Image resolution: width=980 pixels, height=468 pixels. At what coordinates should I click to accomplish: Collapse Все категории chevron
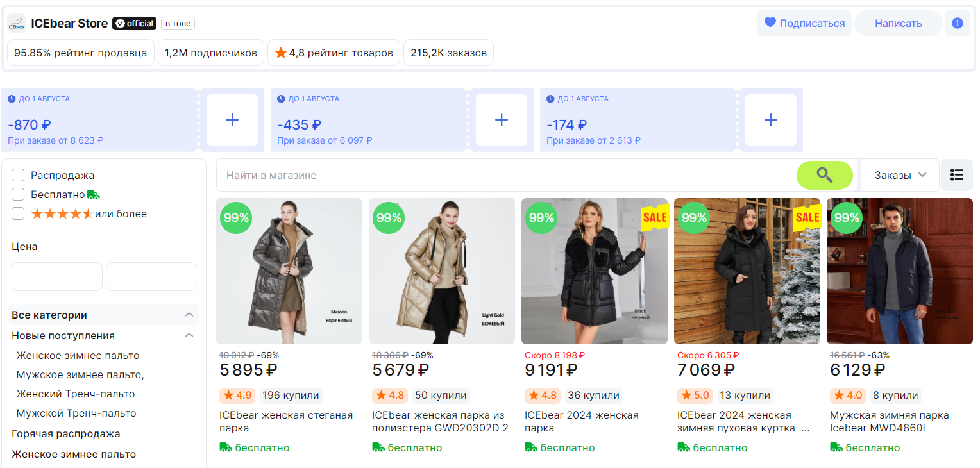[x=189, y=315]
